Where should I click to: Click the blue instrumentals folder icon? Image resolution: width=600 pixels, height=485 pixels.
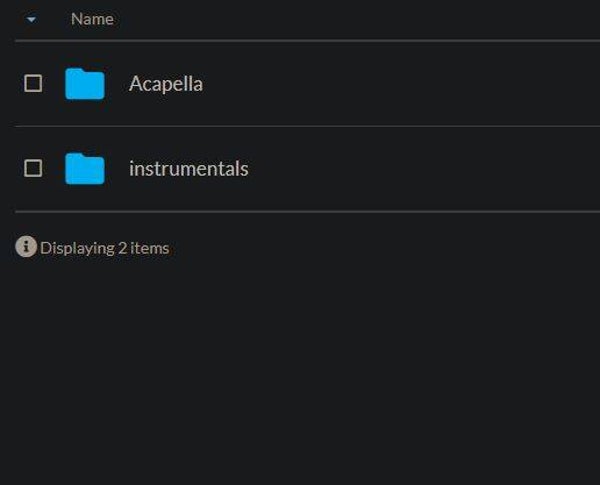pos(85,169)
